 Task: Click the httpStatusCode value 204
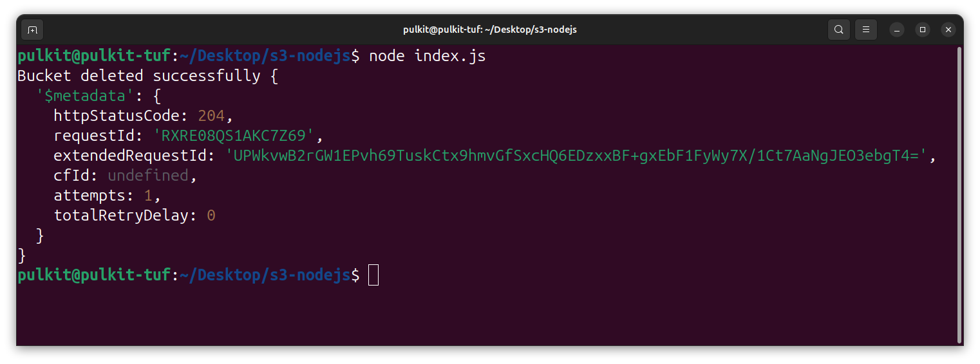tap(211, 116)
